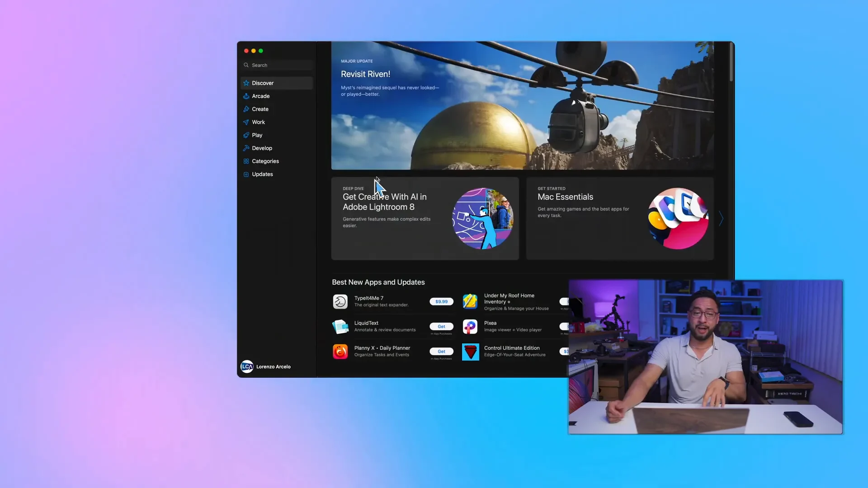Open Categories in the sidebar

click(x=277, y=161)
